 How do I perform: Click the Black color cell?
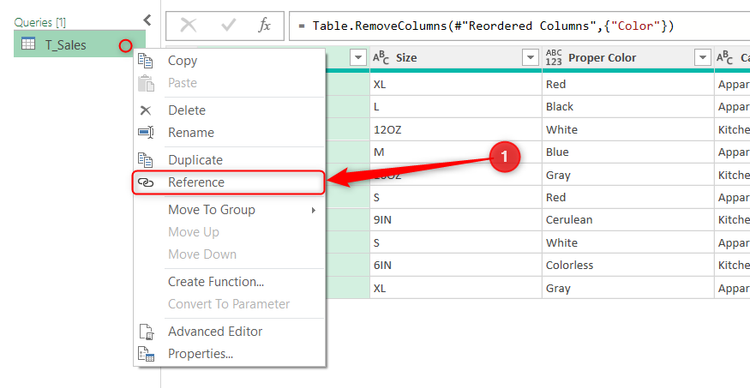click(628, 107)
